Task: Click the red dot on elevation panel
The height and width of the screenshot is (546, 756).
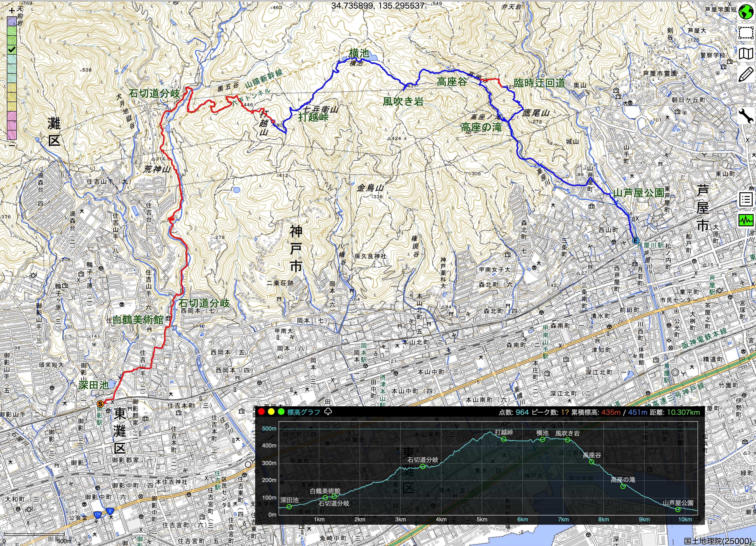Action: click(261, 412)
